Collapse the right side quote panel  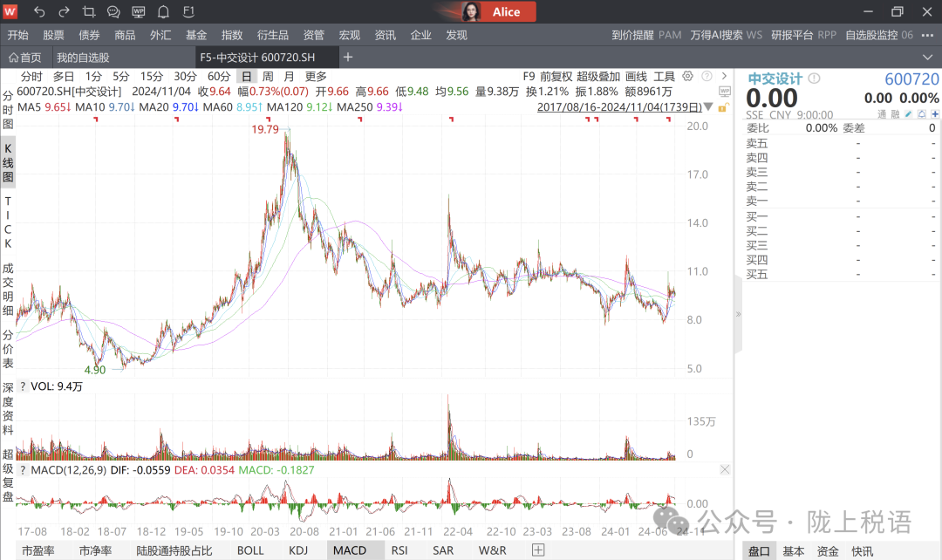click(739, 314)
